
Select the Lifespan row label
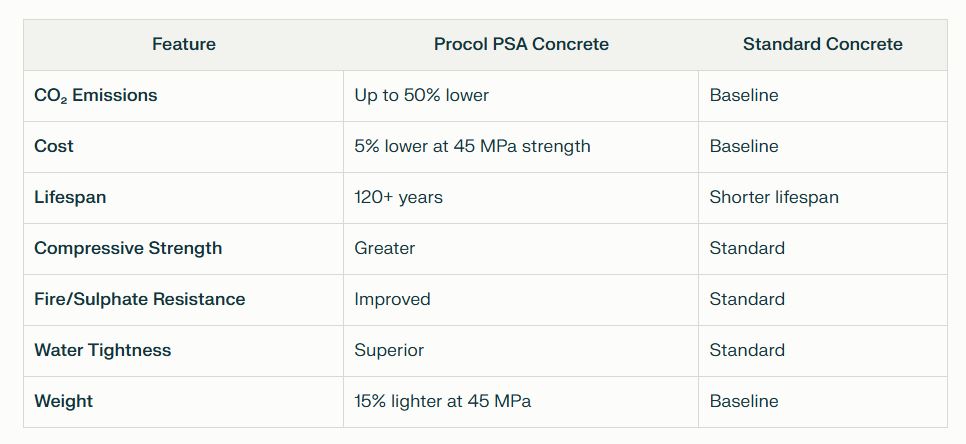point(70,197)
